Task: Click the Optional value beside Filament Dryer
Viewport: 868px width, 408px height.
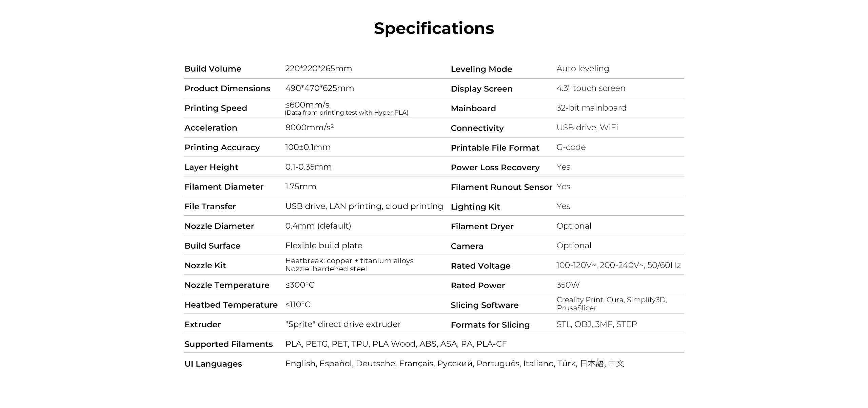Action: click(574, 226)
